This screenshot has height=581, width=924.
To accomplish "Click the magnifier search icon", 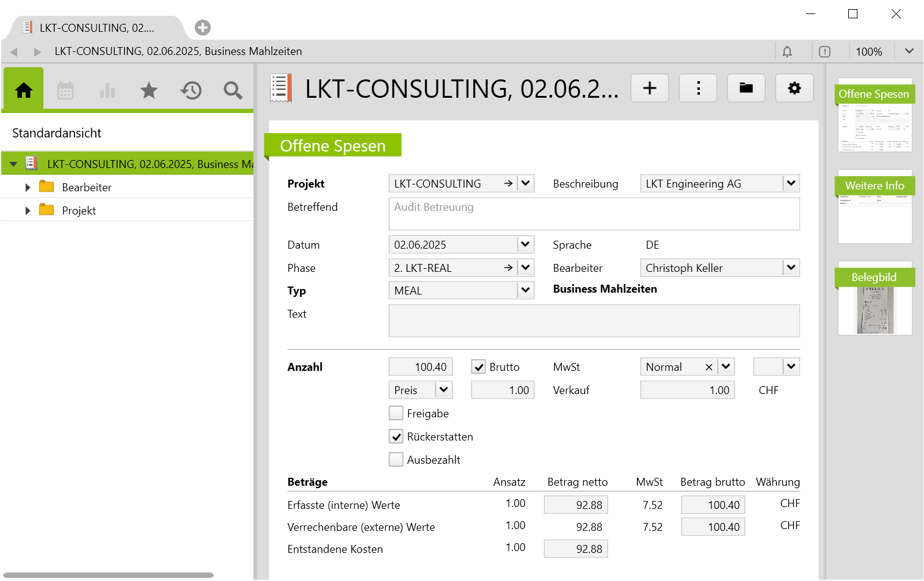I will 233,91.
